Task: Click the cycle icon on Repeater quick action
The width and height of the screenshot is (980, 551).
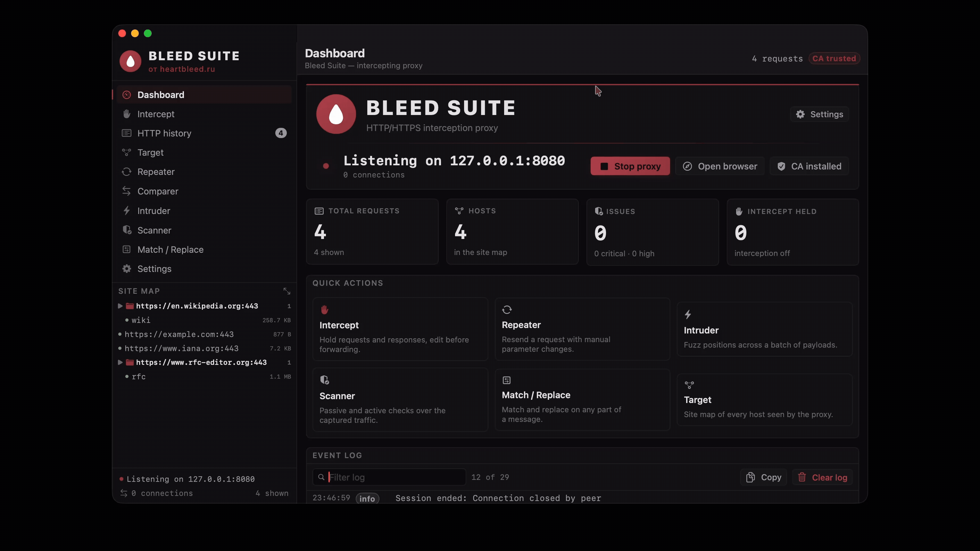Action: tap(507, 309)
